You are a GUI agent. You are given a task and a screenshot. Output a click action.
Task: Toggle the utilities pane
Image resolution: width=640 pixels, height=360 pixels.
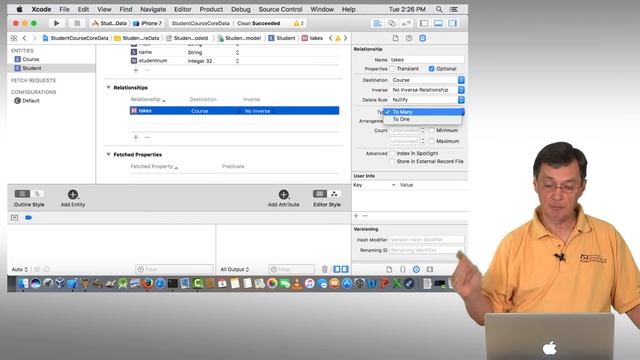[453, 23]
